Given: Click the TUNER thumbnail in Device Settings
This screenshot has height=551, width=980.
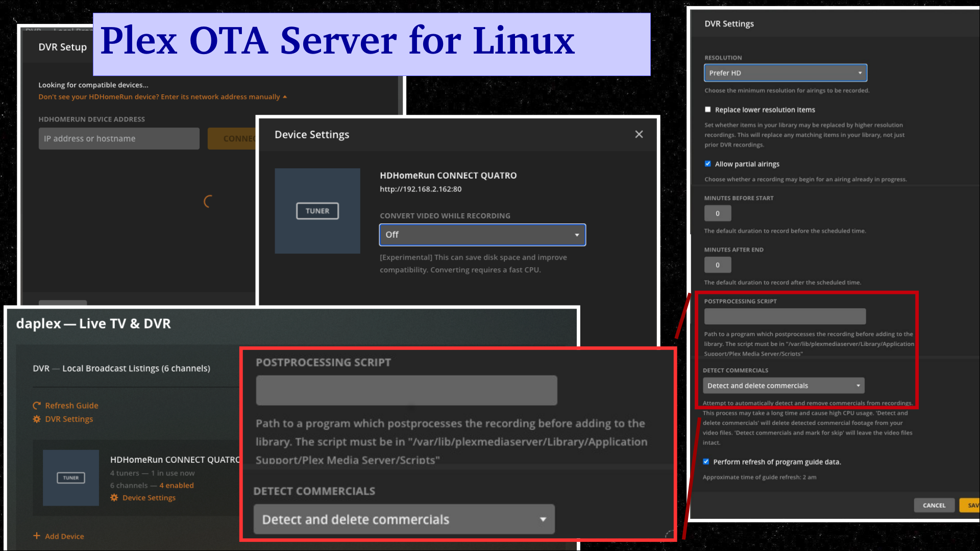Looking at the screenshot, I should (x=317, y=211).
